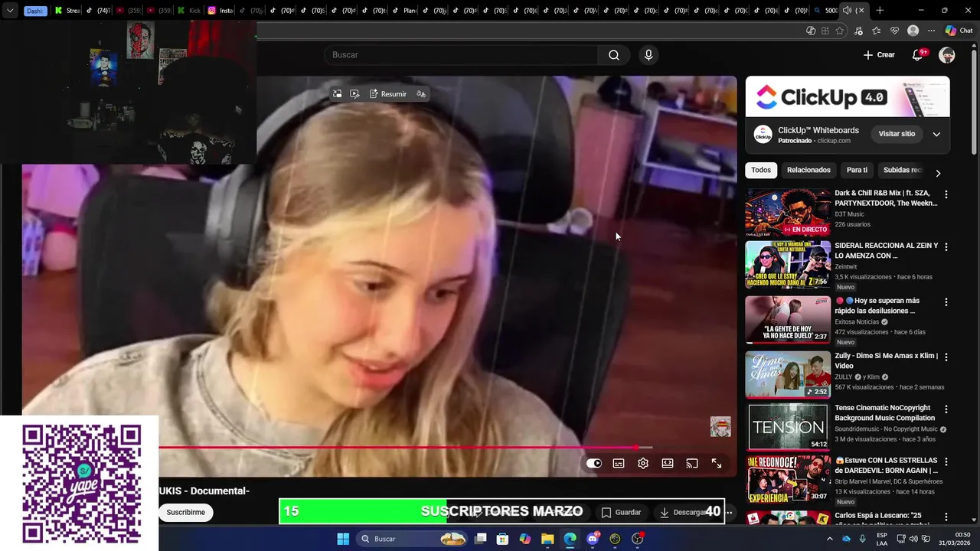Open player settings gear
The height and width of the screenshot is (551, 980).
click(x=643, y=463)
